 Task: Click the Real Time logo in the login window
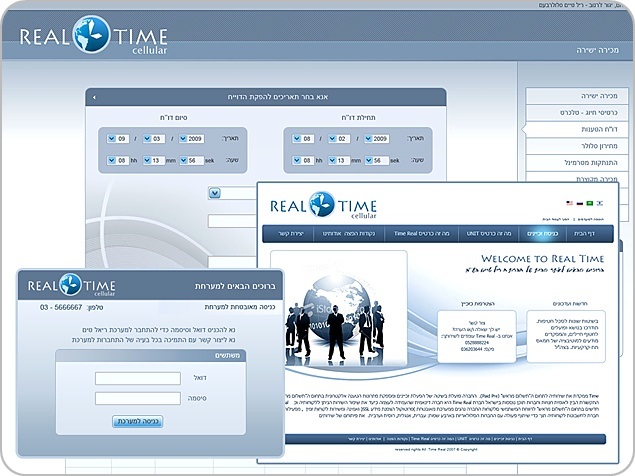tap(71, 285)
